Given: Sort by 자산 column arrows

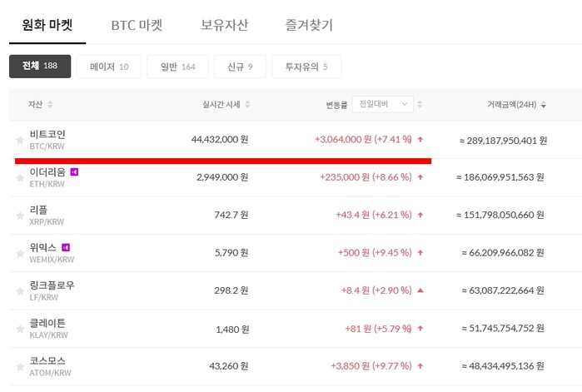Looking at the screenshot, I should [x=50, y=105].
